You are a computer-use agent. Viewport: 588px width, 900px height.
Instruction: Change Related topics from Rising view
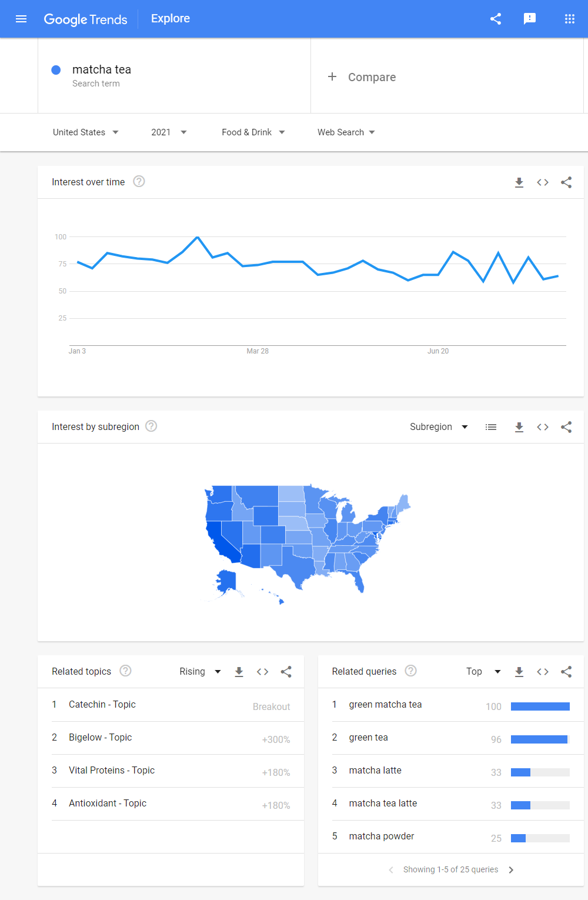pyautogui.click(x=199, y=671)
